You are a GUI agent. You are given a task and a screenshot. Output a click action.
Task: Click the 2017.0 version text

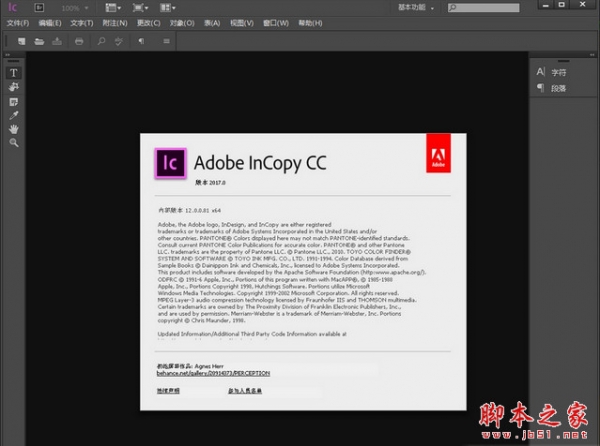click(x=217, y=183)
